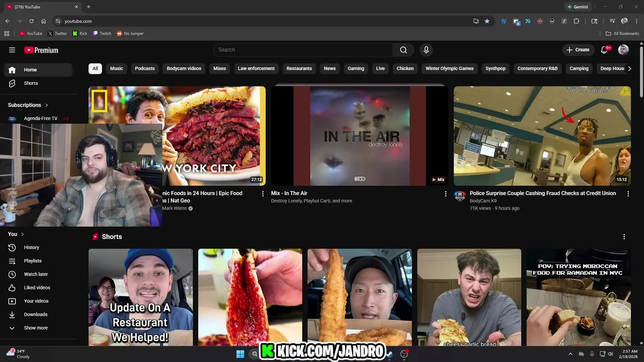Viewport: 644px width, 362px height.
Task: Click the magnifier search button
Action: (x=404, y=50)
